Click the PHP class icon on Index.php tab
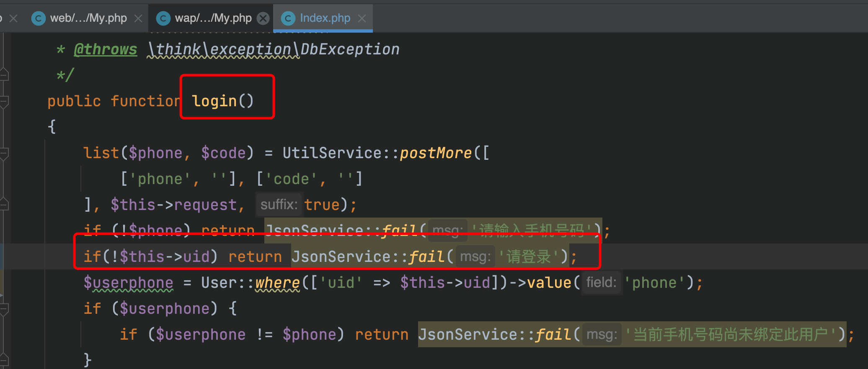Viewport: 868px width, 369px height. pos(288,18)
